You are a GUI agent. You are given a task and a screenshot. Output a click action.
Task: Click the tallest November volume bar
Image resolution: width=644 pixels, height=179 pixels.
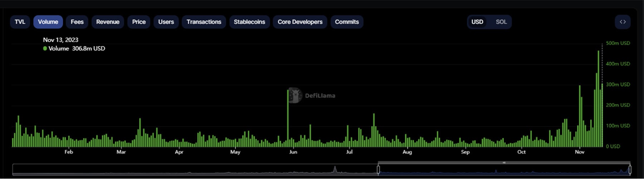(x=598, y=100)
